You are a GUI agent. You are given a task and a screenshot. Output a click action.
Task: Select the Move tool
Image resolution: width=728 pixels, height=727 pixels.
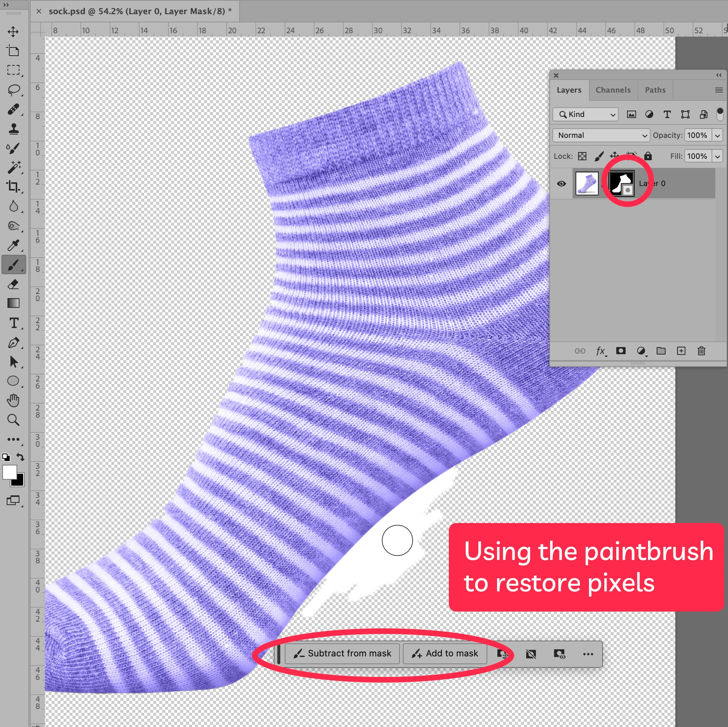coord(13,32)
